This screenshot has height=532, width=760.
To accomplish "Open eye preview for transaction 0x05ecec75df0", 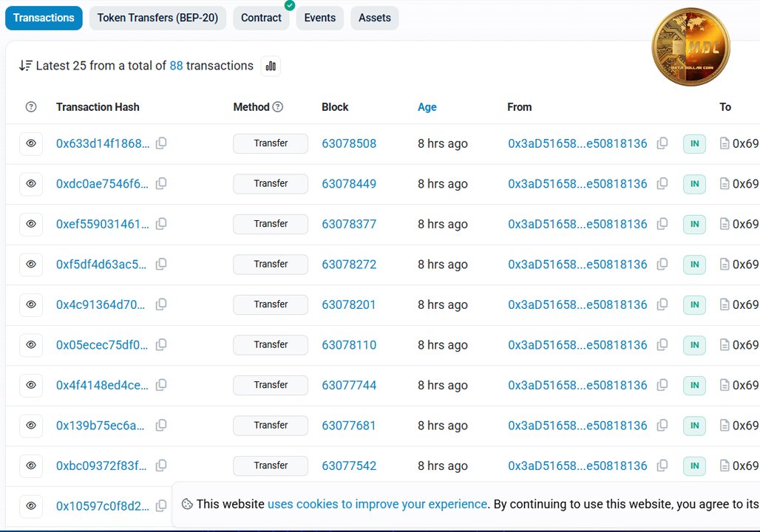I will [30, 344].
